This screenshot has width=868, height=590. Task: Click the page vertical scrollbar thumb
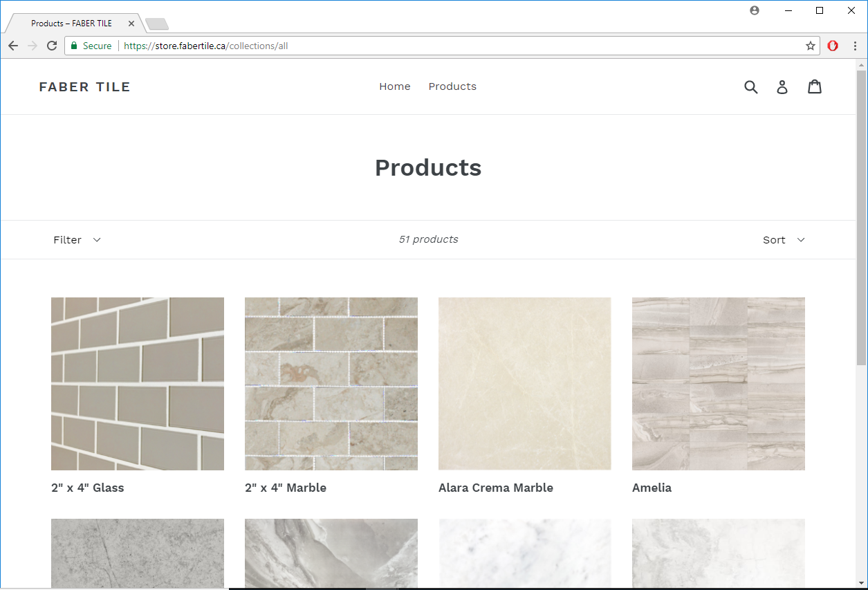(x=861, y=218)
